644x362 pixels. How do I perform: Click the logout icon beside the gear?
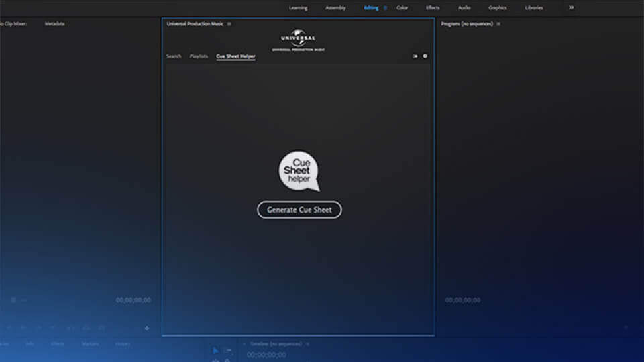pyautogui.click(x=415, y=56)
